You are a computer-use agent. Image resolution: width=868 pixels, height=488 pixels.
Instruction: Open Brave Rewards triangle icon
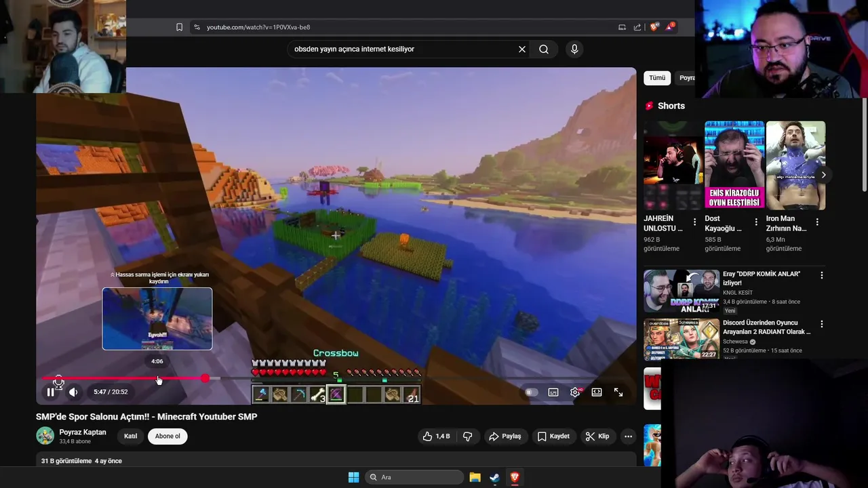(x=670, y=26)
